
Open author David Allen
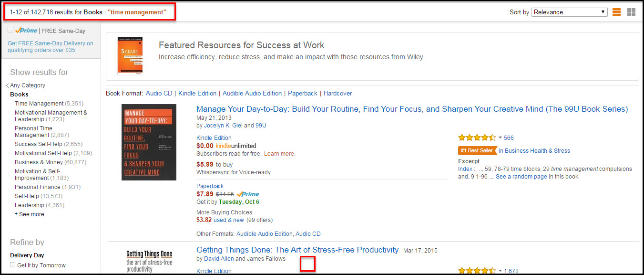pyautogui.click(x=219, y=259)
